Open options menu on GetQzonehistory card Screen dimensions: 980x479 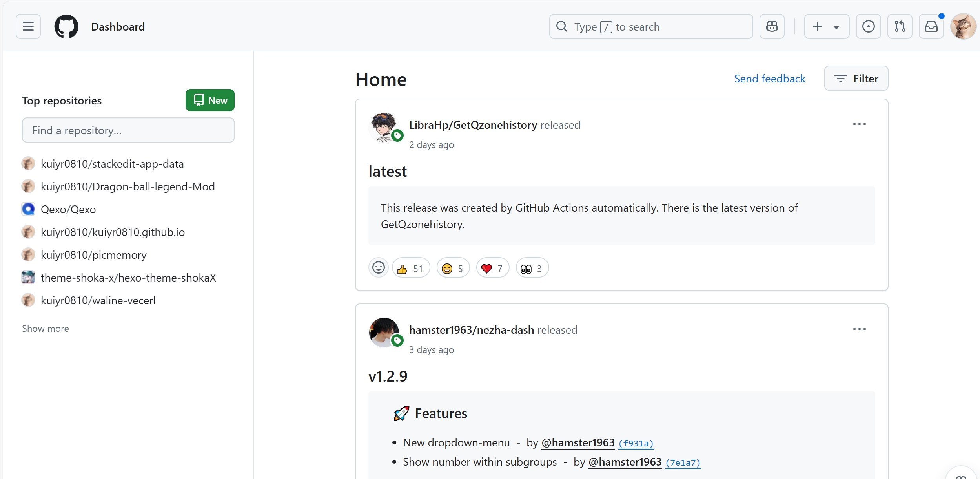click(859, 124)
